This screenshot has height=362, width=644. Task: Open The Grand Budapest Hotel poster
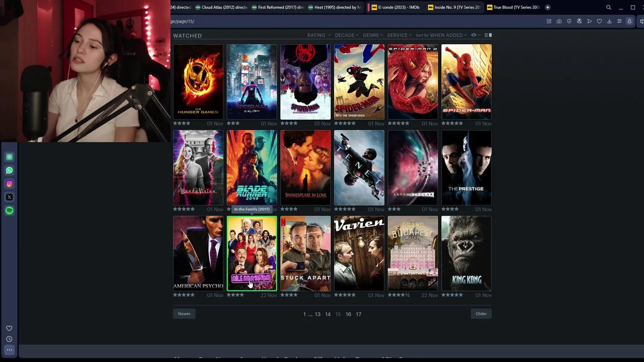(x=413, y=254)
